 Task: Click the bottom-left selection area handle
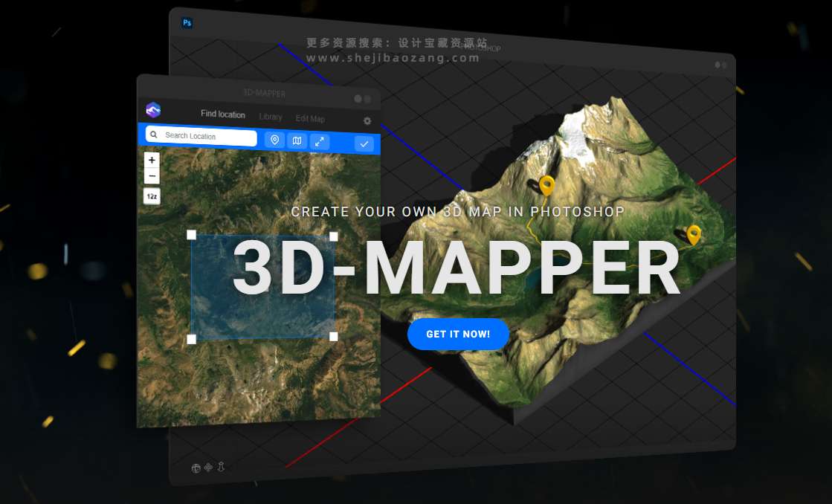click(192, 339)
